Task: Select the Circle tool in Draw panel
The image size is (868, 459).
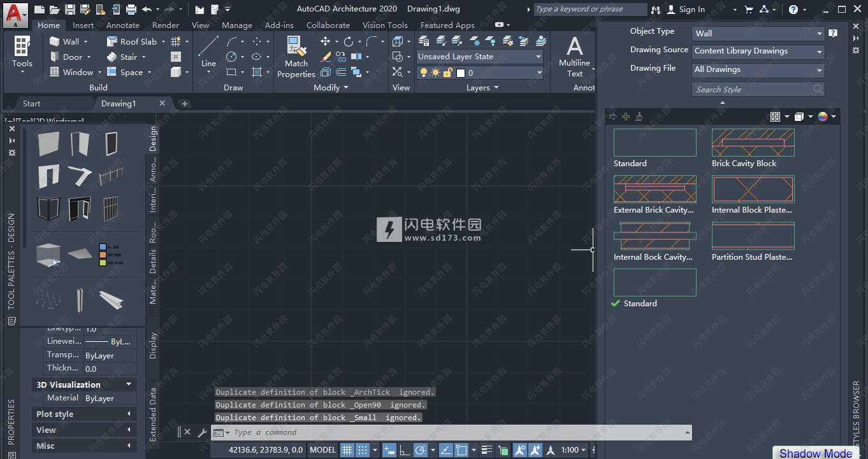Action: pos(231,57)
